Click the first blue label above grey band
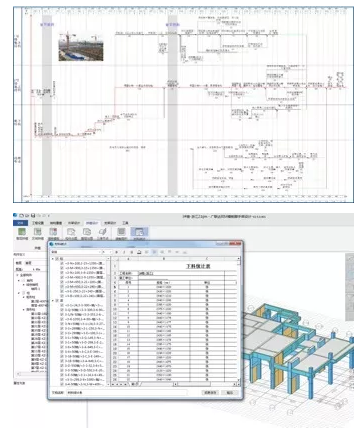Viewport: 363px width, 444px height. pos(47,24)
